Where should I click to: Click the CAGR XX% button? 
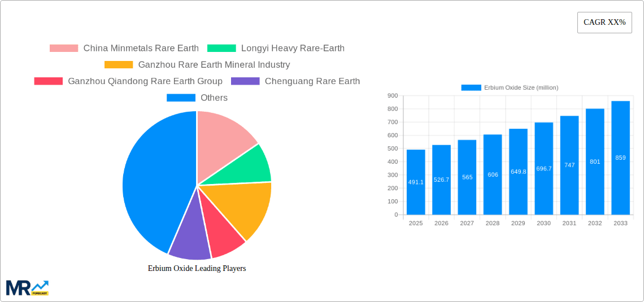pyautogui.click(x=604, y=23)
